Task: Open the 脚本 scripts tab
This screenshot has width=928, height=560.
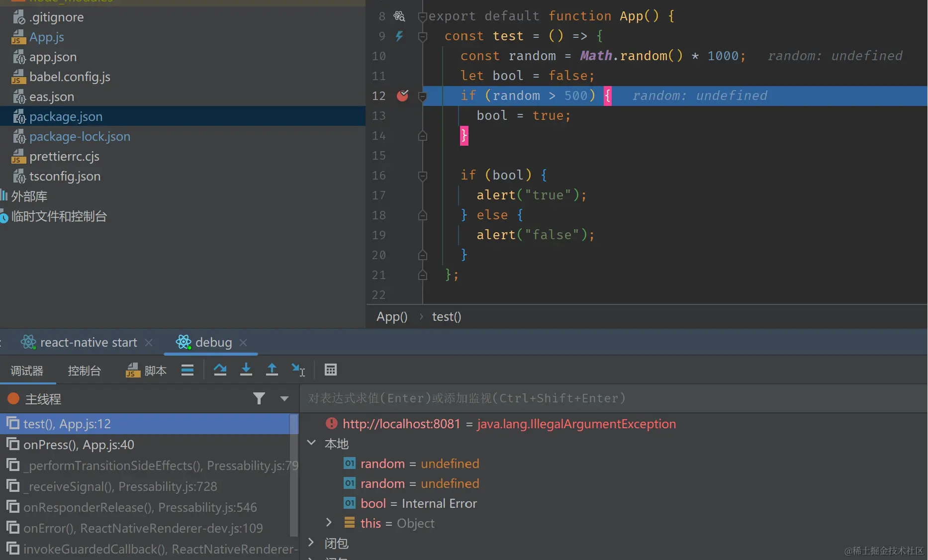Action: coord(146,371)
